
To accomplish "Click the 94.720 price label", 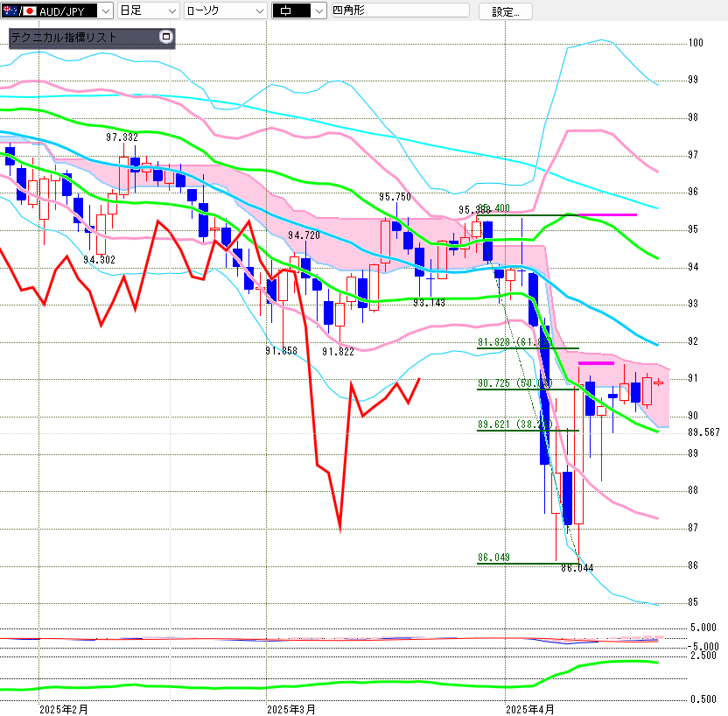I will (304, 235).
